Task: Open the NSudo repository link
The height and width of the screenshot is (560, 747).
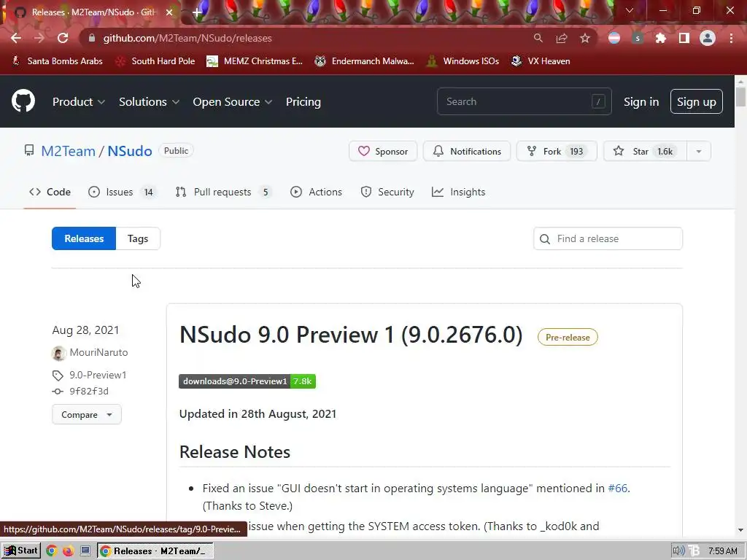Action: coord(130,151)
